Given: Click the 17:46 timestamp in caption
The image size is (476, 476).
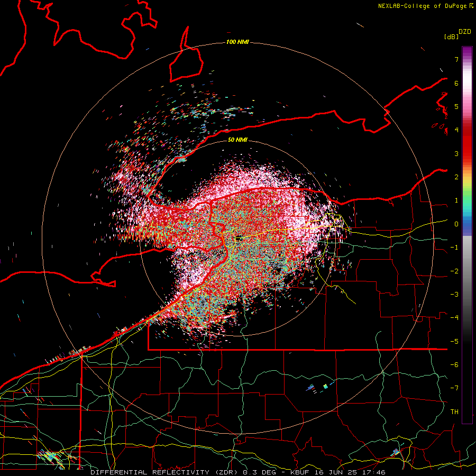Looking at the screenshot, I should (x=375, y=472).
